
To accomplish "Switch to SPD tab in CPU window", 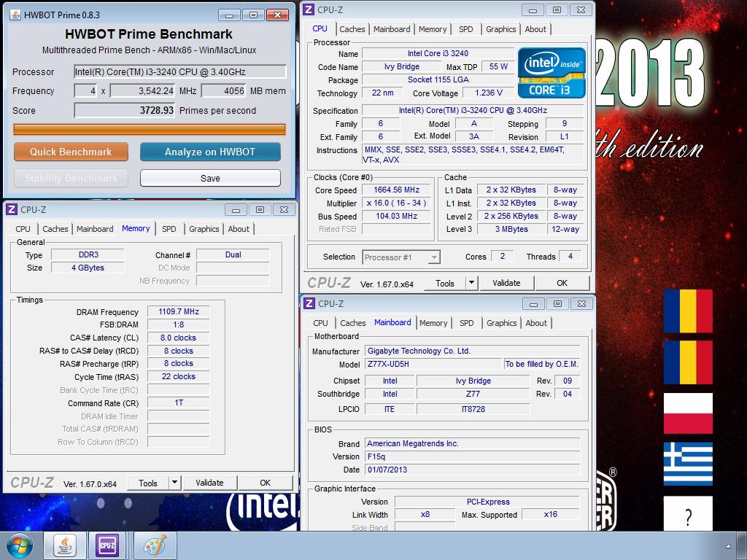I will [466, 29].
